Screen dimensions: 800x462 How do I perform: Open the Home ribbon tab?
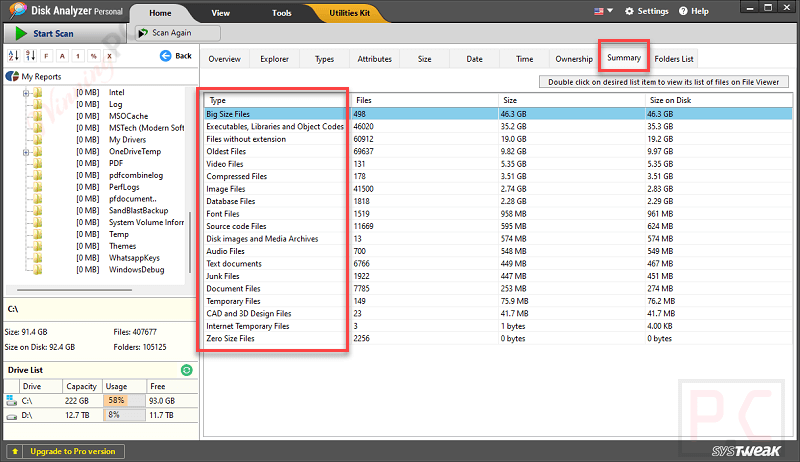(160, 13)
